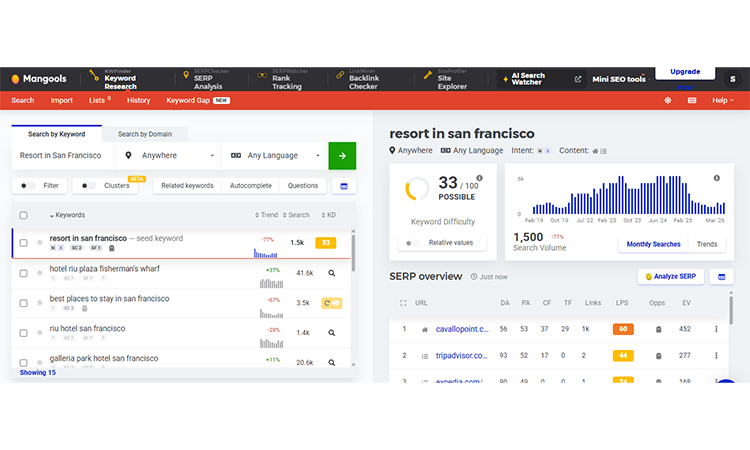Check the riu hotel san francisco checkbox

[23, 333]
